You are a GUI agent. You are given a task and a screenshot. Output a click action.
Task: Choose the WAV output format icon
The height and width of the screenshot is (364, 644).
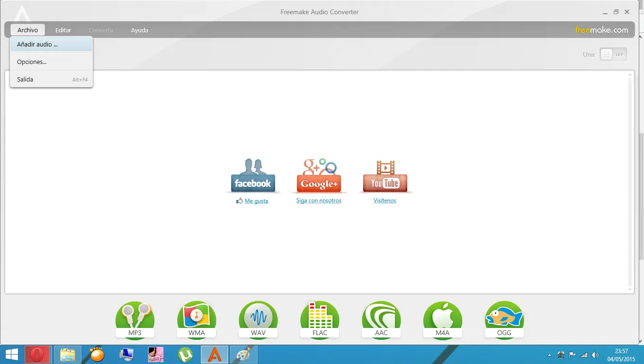coord(258,320)
